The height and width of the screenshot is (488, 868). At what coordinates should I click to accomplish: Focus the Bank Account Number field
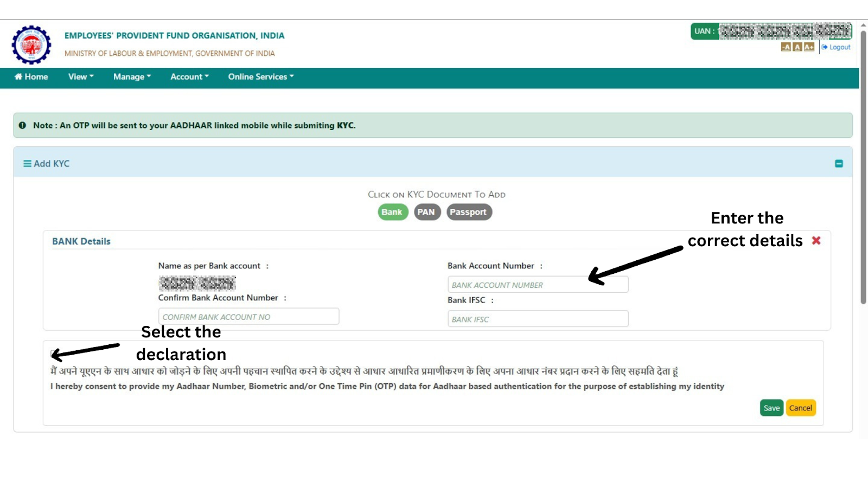pos(538,285)
